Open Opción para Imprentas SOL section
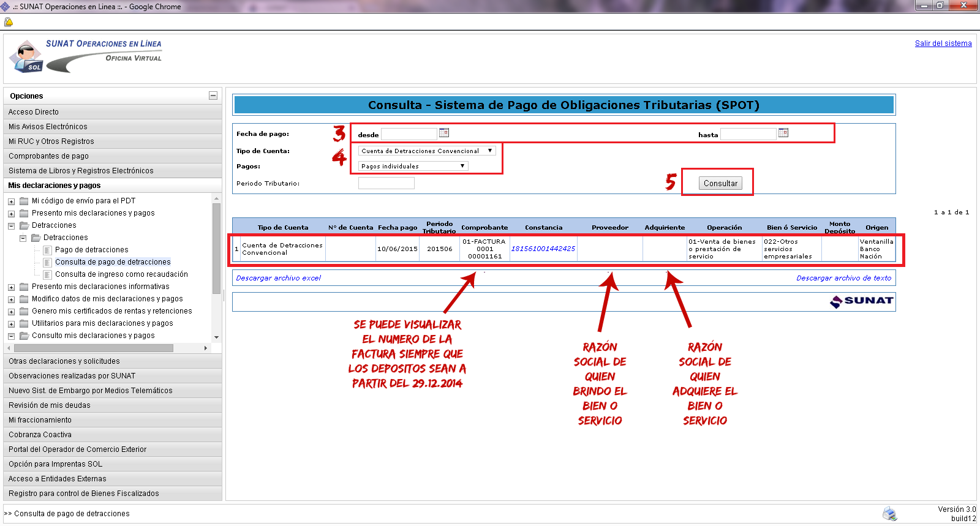The width and height of the screenshot is (980, 526). pos(113,464)
